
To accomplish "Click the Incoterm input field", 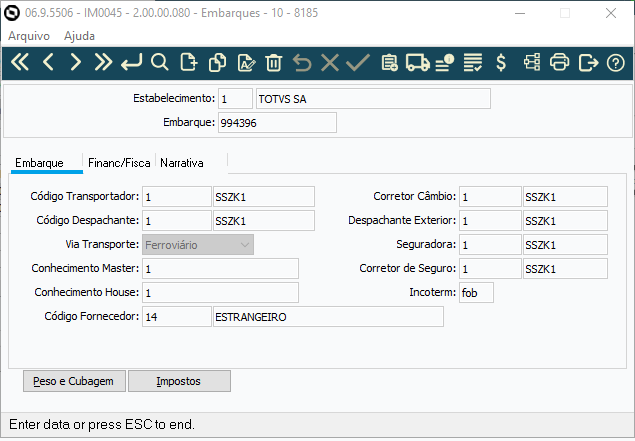I will click(x=476, y=293).
